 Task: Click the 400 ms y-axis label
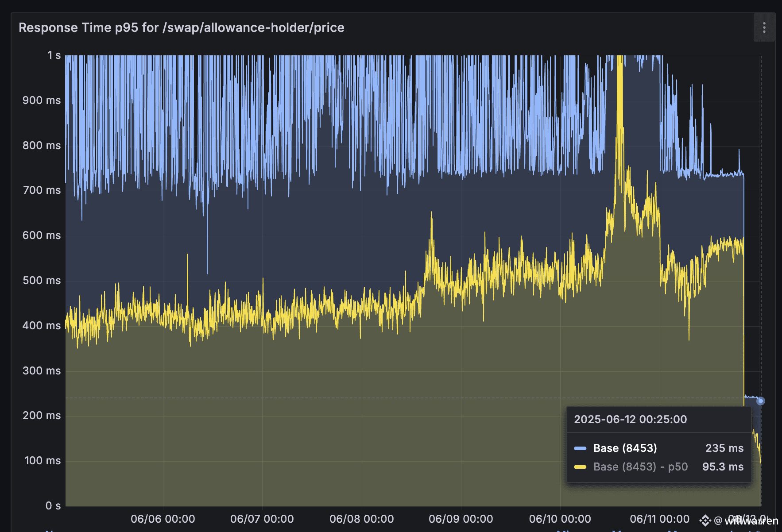[42, 326]
